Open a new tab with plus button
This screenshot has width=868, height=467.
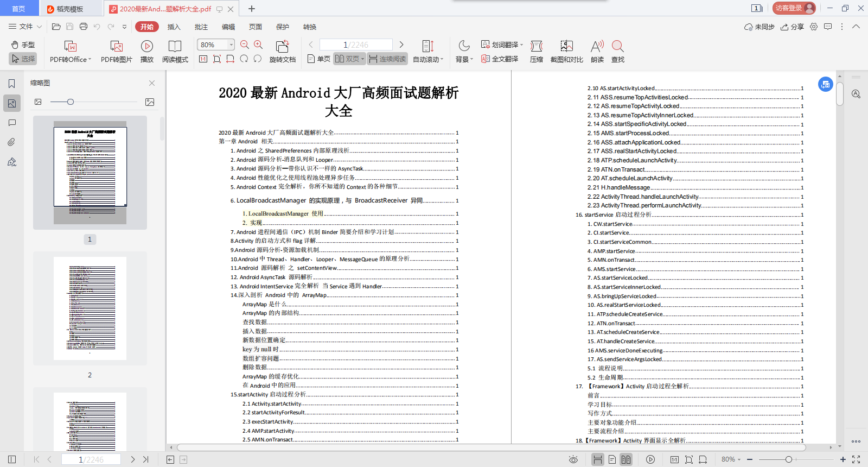click(x=252, y=9)
